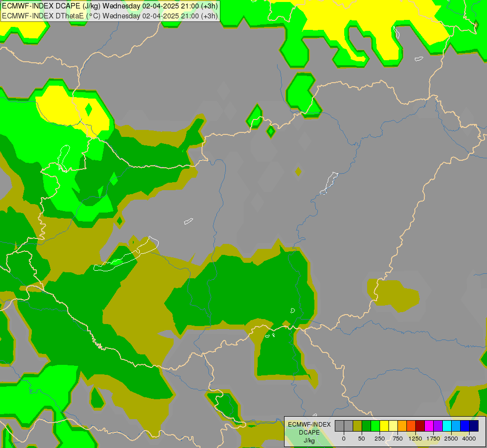Click the dark red swatch after 1250
This screenshot has height=448, width=487.
420,426
